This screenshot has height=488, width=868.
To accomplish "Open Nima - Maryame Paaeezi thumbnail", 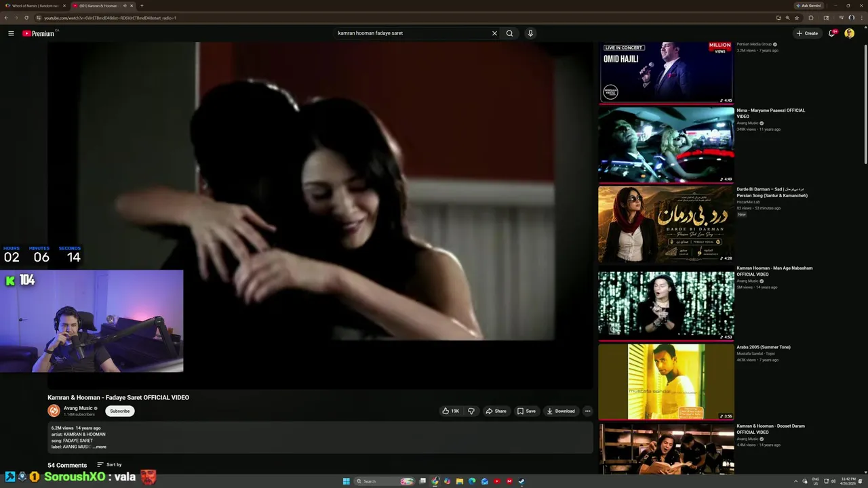I will point(666,144).
